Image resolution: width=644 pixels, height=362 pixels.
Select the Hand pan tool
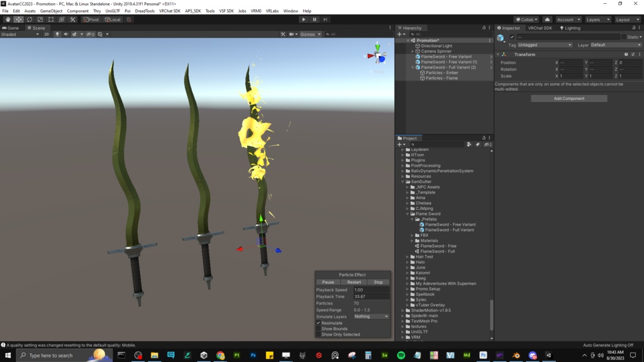tap(8, 19)
